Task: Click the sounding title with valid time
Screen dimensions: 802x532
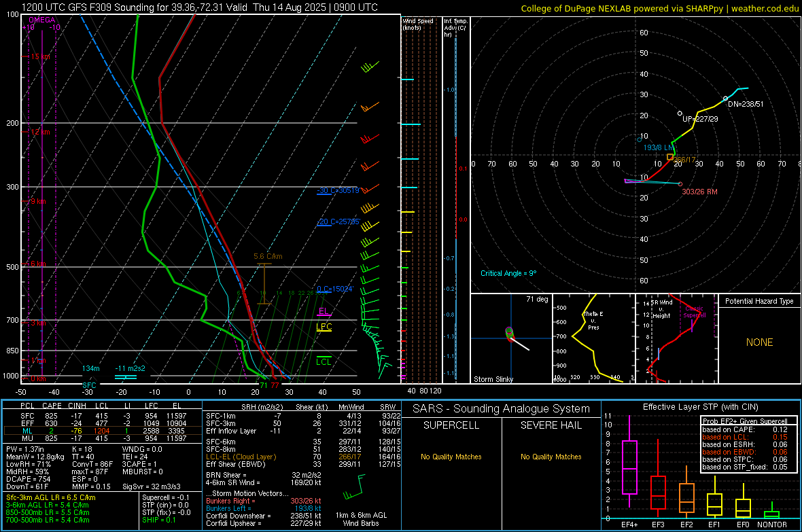Action: click(x=199, y=7)
